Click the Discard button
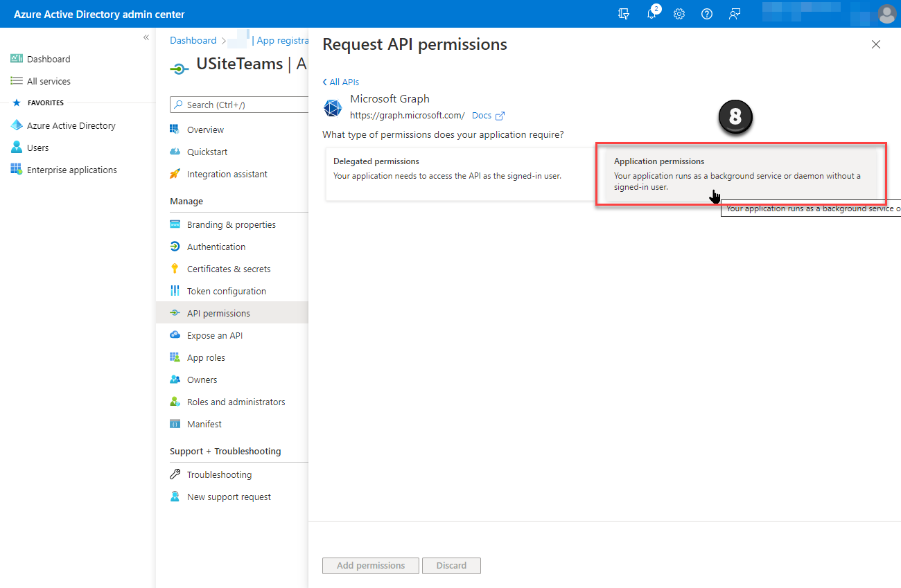901x588 pixels. pyautogui.click(x=451, y=566)
